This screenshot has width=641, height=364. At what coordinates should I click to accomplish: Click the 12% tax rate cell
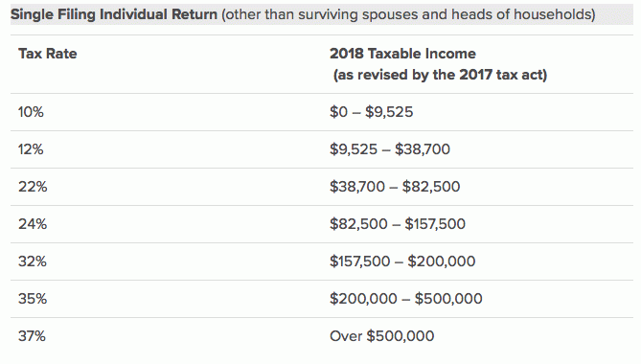click(x=31, y=149)
